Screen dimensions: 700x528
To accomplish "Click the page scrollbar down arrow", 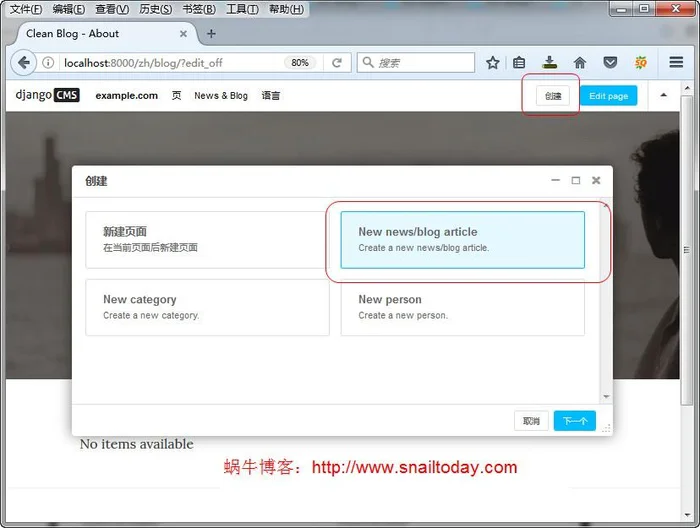I will (687, 516).
